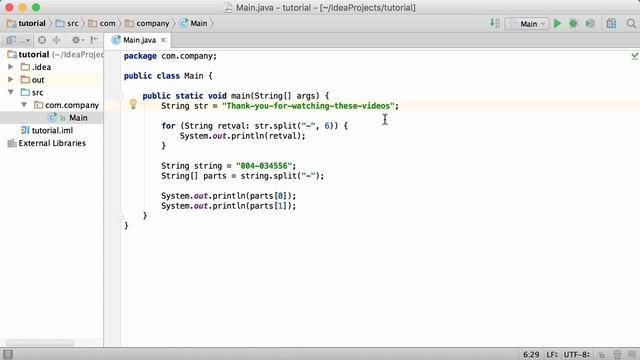640x360 pixels.
Task: Click tutorial breadcrumb in navigation bar
Action: [x=27, y=23]
